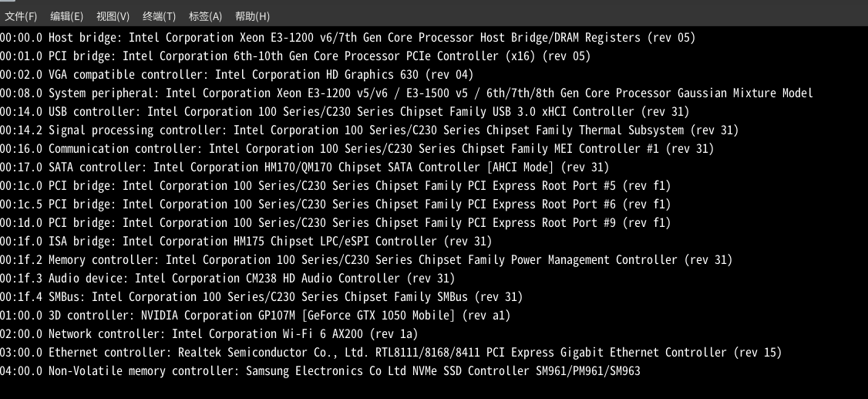Click the Audio device CM238 line
Screen dimensions: 868x399
227,279
